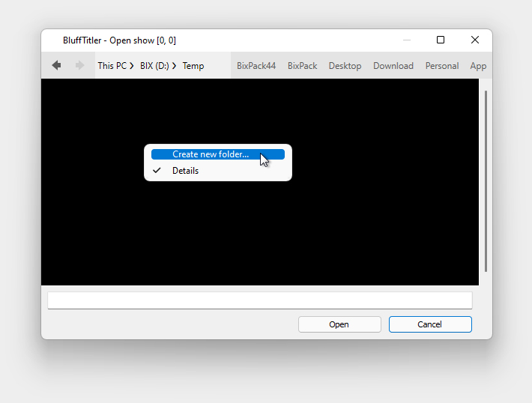Open This PC in breadcrumb path
The width and height of the screenshot is (532, 403).
click(x=112, y=66)
